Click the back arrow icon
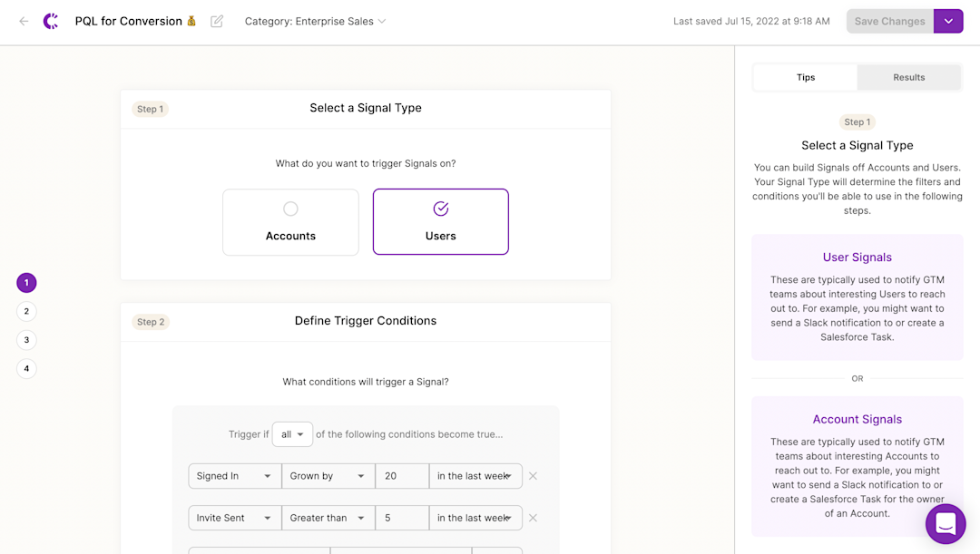980x554 pixels. point(24,21)
